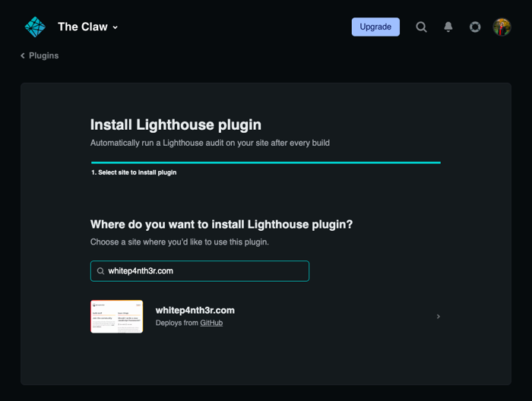Open the search magnifier in header
Image resolution: width=532 pixels, height=401 pixels.
coord(421,27)
